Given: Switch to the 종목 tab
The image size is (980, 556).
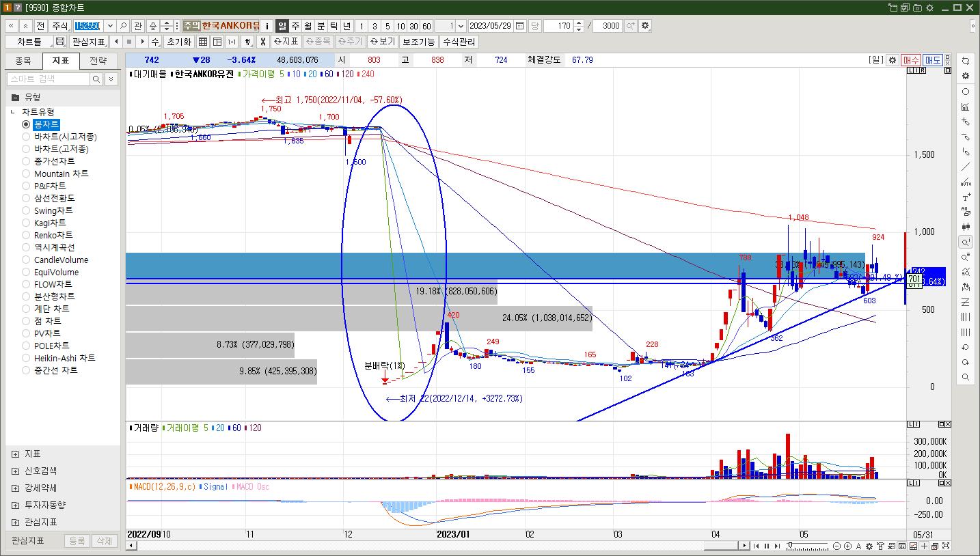Looking at the screenshot, I should pos(23,61).
